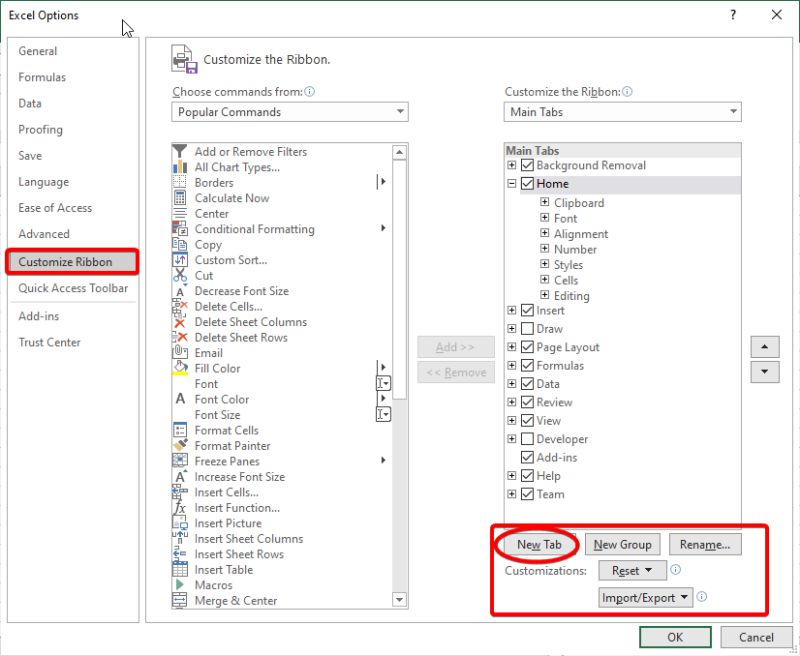This screenshot has height=656, width=800.
Task: Select the Cut command with scissors icon
Action: click(181, 275)
